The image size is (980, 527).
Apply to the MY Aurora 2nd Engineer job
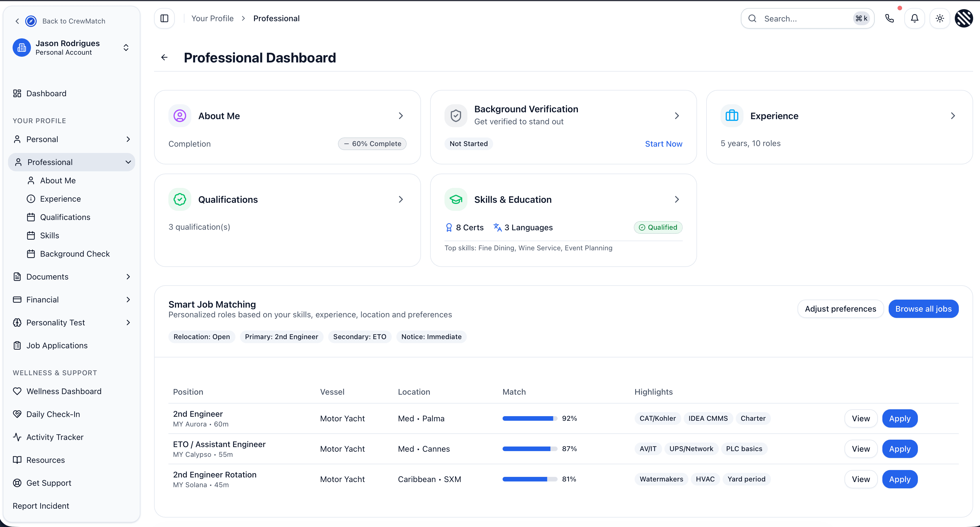tap(900, 418)
